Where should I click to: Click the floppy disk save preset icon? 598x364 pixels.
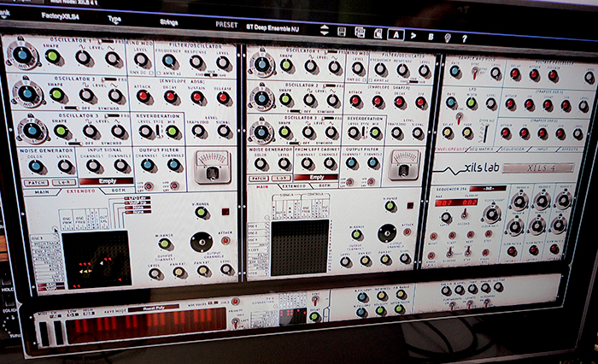[342, 32]
